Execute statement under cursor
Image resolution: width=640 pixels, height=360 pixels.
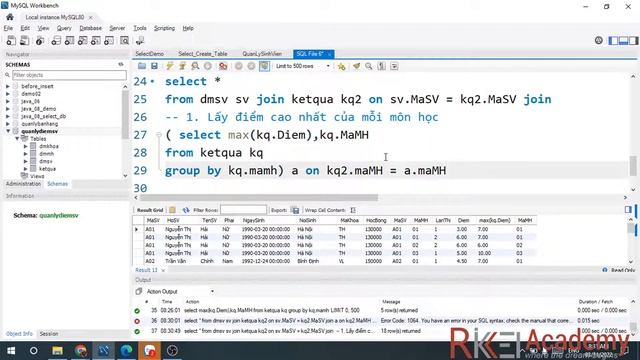(x=182, y=66)
